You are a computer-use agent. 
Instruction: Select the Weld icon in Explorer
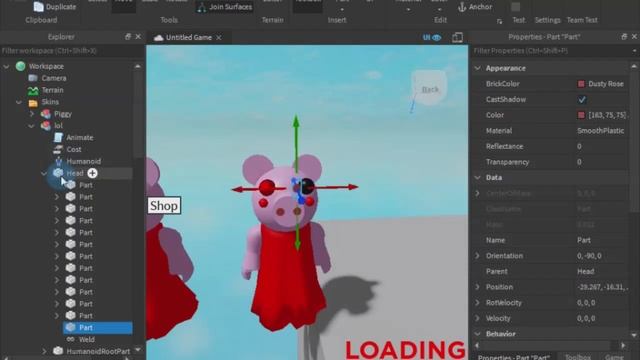click(71, 339)
